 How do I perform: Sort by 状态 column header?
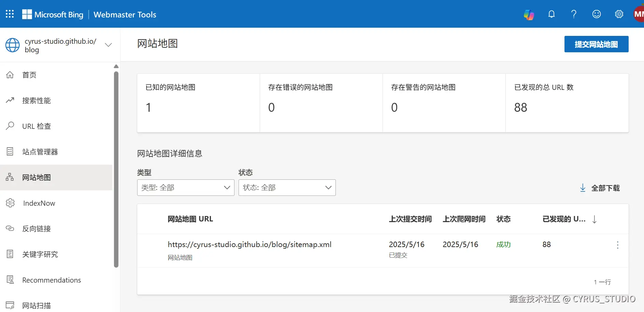click(x=503, y=219)
